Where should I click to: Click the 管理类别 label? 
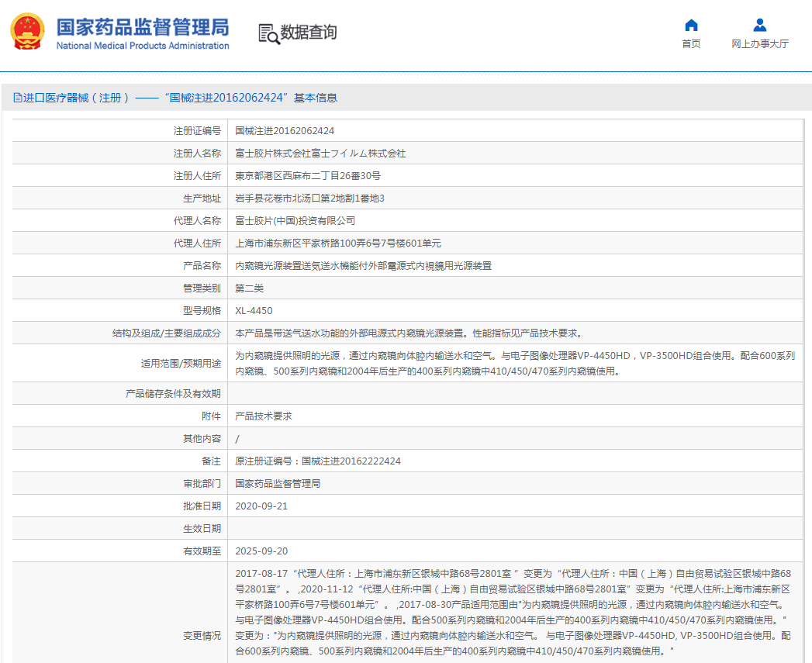[x=202, y=288]
